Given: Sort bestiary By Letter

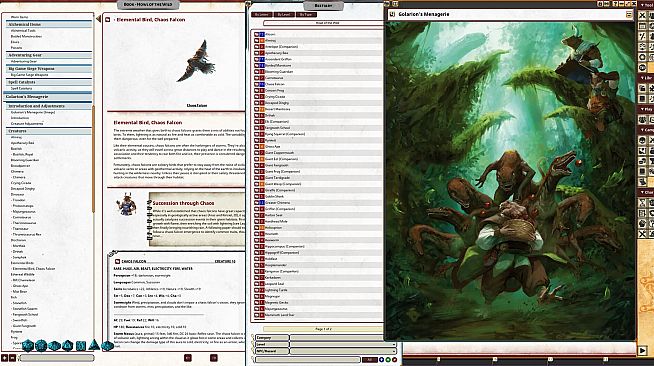Looking at the screenshot, I should click(262, 15).
